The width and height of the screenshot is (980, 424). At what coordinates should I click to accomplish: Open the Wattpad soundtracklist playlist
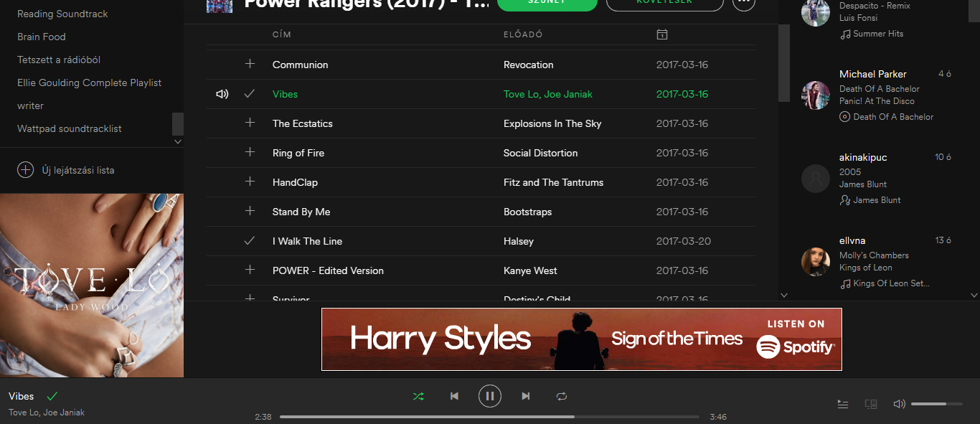[70, 128]
